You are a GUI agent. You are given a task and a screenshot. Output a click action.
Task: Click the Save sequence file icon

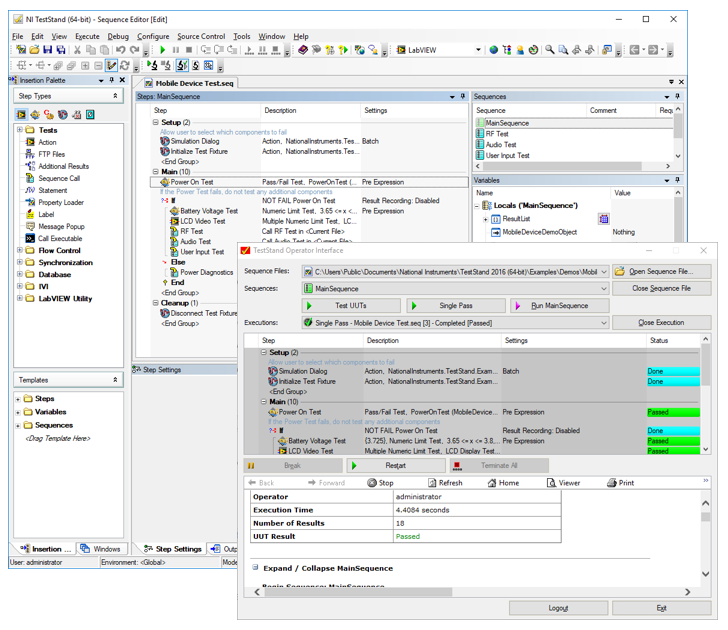click(47, 49)
